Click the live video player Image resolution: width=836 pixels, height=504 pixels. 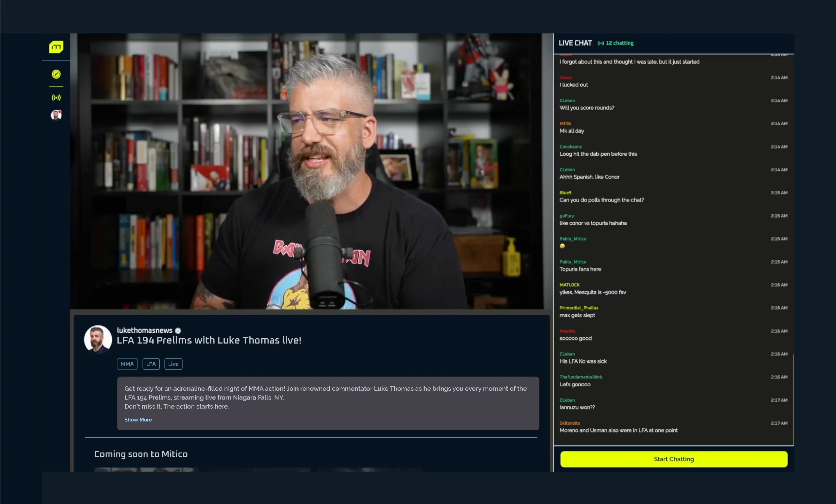click(x=307, y=171)
